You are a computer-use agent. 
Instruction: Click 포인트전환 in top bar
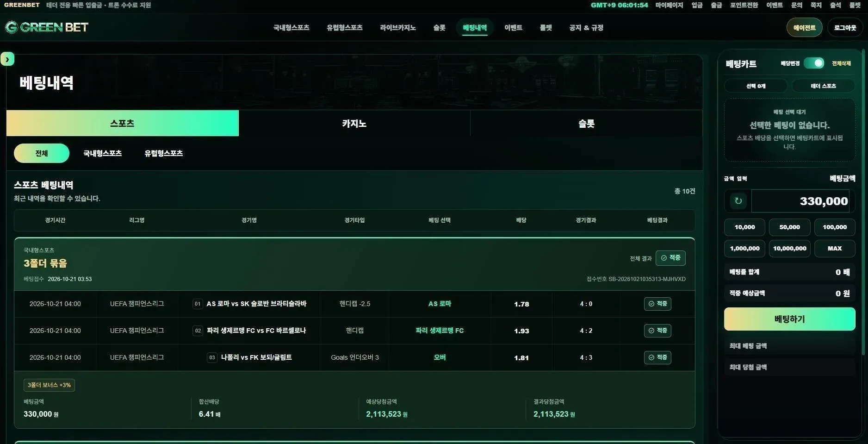744,5
